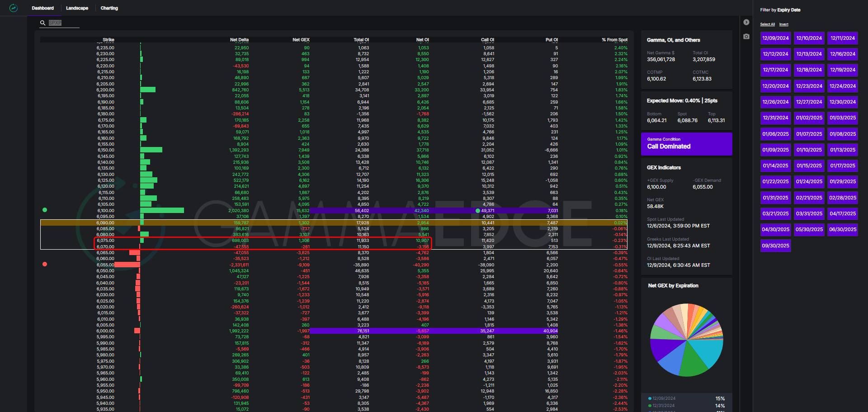Open the Charting tab
This screenshot has height=412, width=868.
point(109,8)
